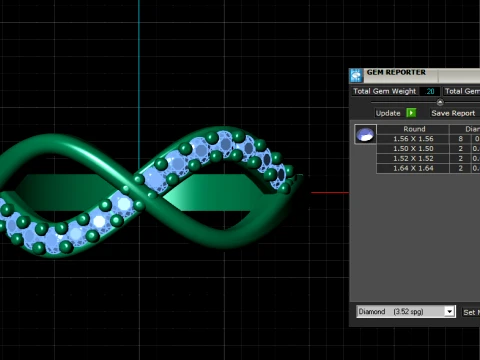Select the 1.50 X 1.50 row
The image size is (480, 360).
pos(428,149)
